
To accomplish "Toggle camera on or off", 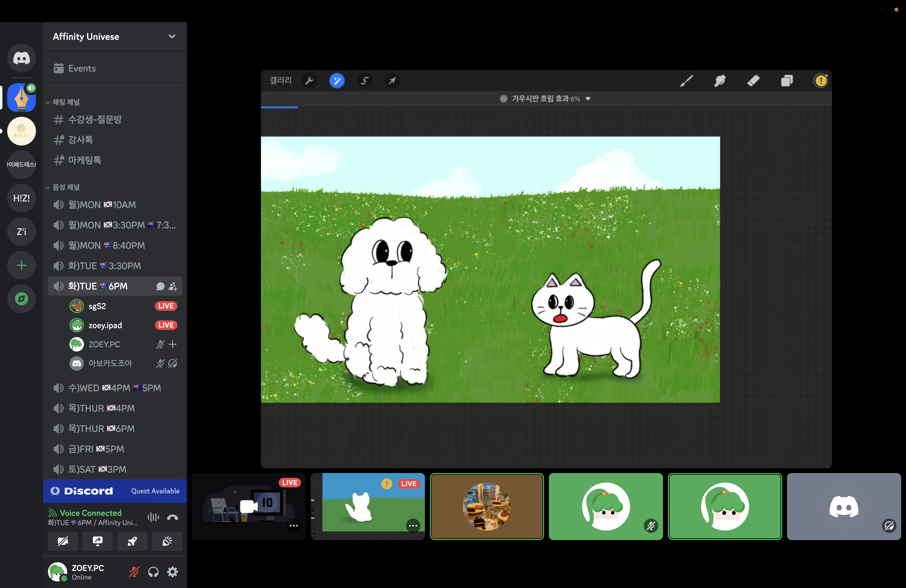I will click(x=63, y=541).
